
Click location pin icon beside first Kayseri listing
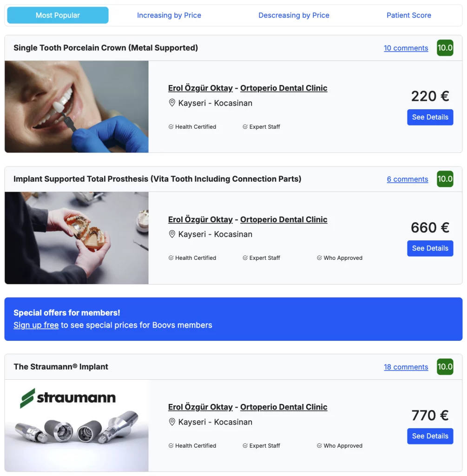tap(172, 103)
